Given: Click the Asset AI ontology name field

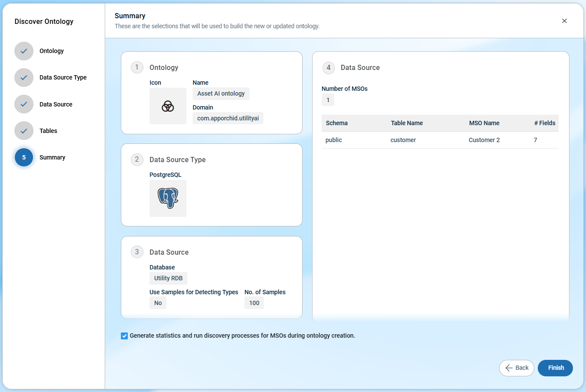Looking at the screenshot, I should coord(221,94).
